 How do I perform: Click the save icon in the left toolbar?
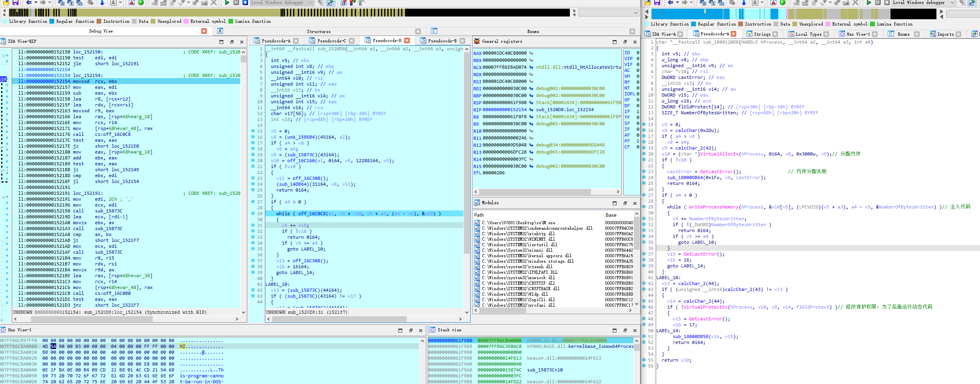15,3
